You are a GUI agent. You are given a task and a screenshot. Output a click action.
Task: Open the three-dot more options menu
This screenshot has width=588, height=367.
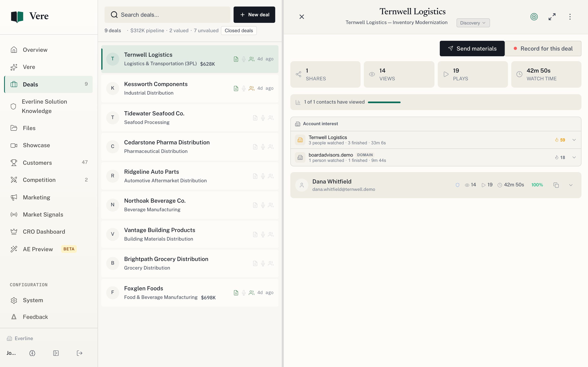(570, 17)
